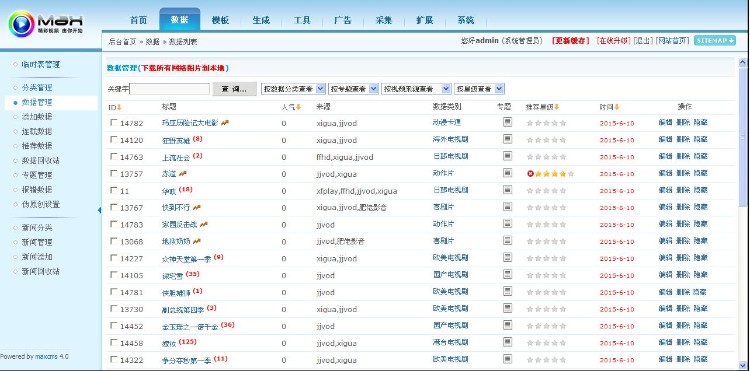
Task: Open the 按视频来源查看 source filter dropdown
Action: pyautogui.click(x=416, y=89)
